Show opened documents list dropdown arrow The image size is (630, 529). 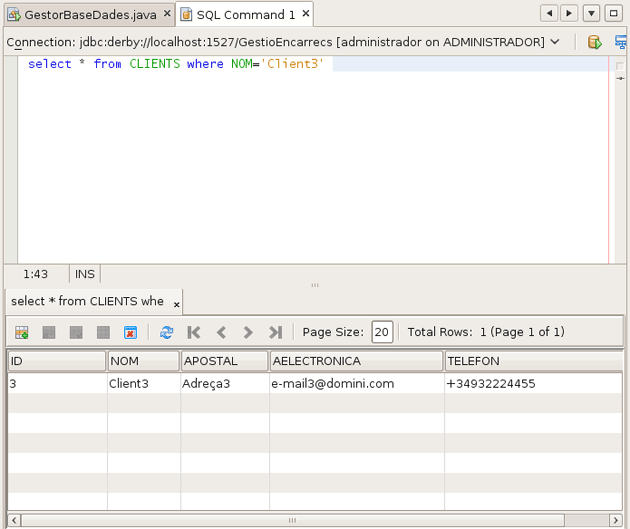pos(592,14)
